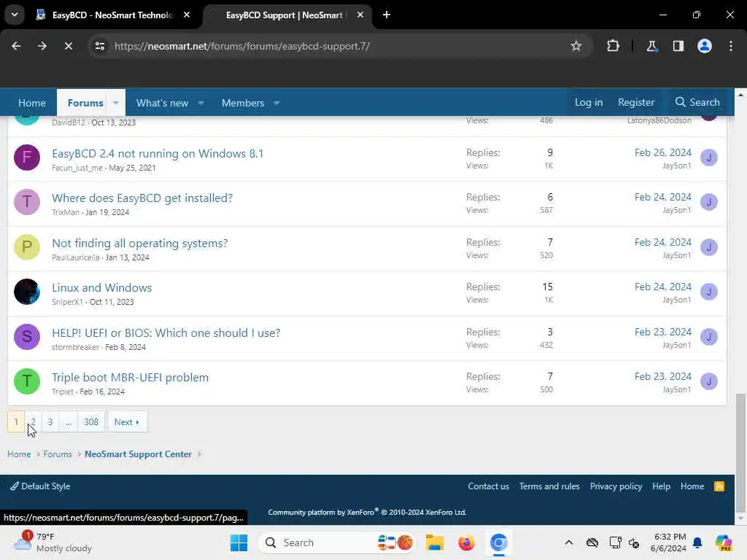Image resolution: width=747 pixels, height=560 pixels.
Task: Click SniperX1 dark avatar image
Action: tap(27, 292)
